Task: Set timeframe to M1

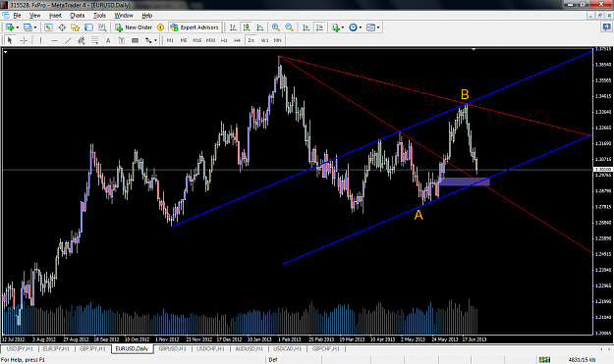Action: point(170,40)
